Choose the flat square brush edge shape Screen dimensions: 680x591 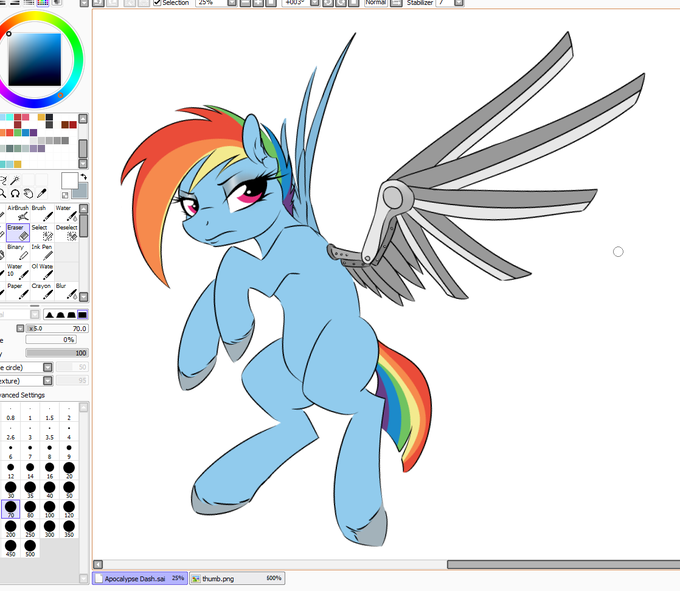tap(82, 315)
